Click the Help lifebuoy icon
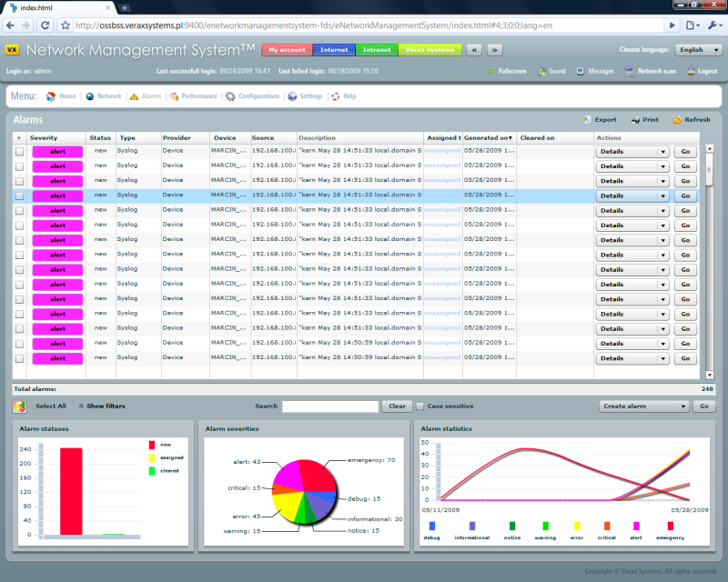 (336, 96)
